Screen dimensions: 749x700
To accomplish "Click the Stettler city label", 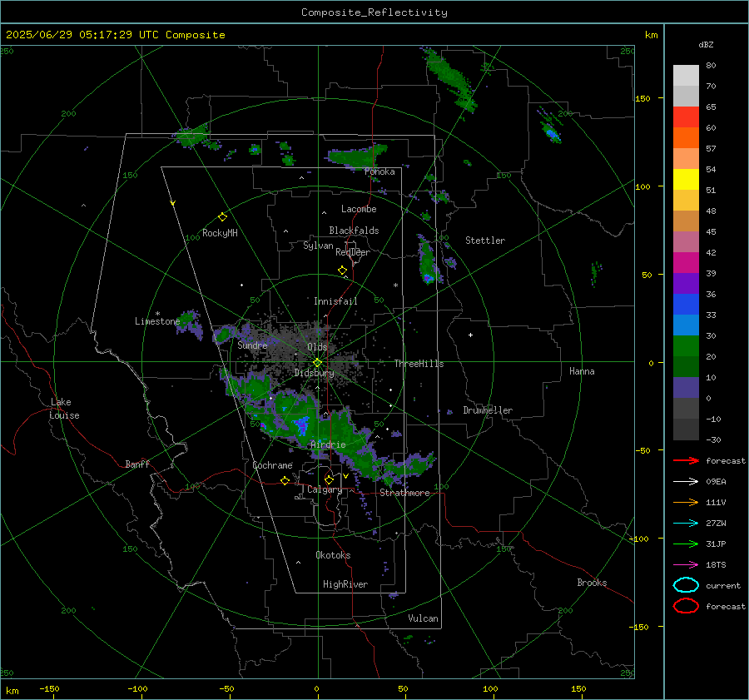I will click(x=485, y=241).
